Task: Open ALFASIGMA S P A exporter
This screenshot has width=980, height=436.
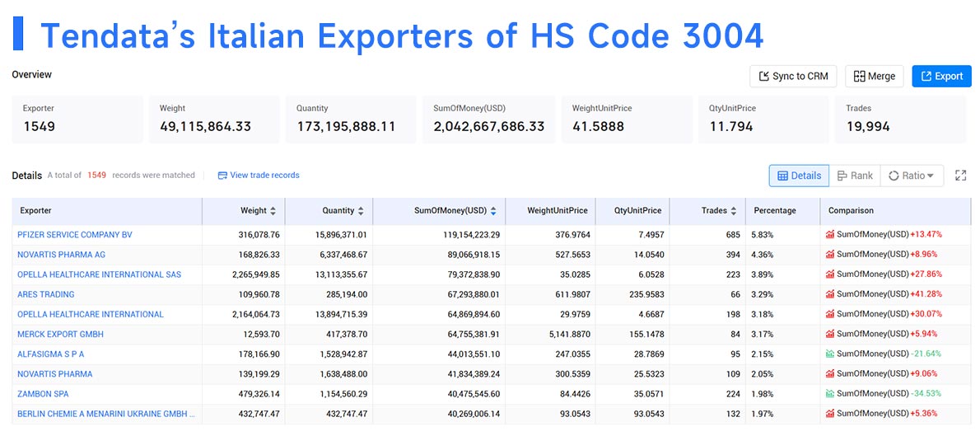Action: tap(50, 354)
